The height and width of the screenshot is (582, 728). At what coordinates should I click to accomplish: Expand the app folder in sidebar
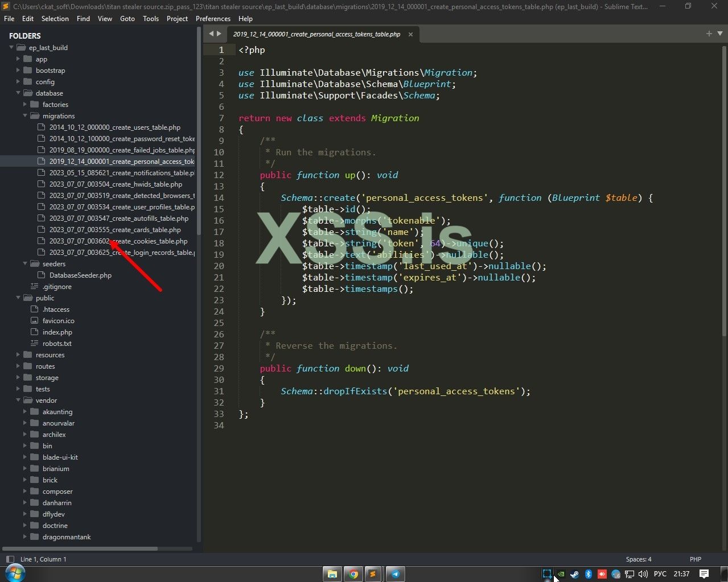[x=19, y=59]
